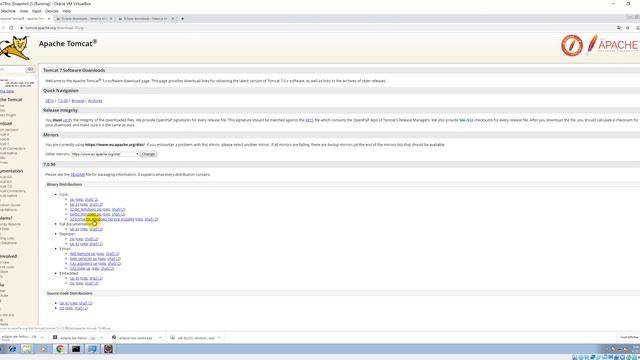Open Archives link in Quick Navigation

point(95,101)
